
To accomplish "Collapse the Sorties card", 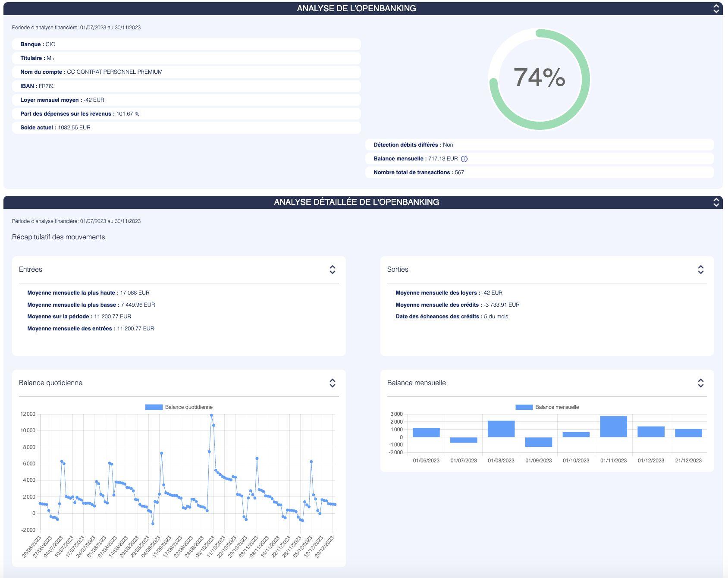I will pyautogui.click(x=701, y=270).
